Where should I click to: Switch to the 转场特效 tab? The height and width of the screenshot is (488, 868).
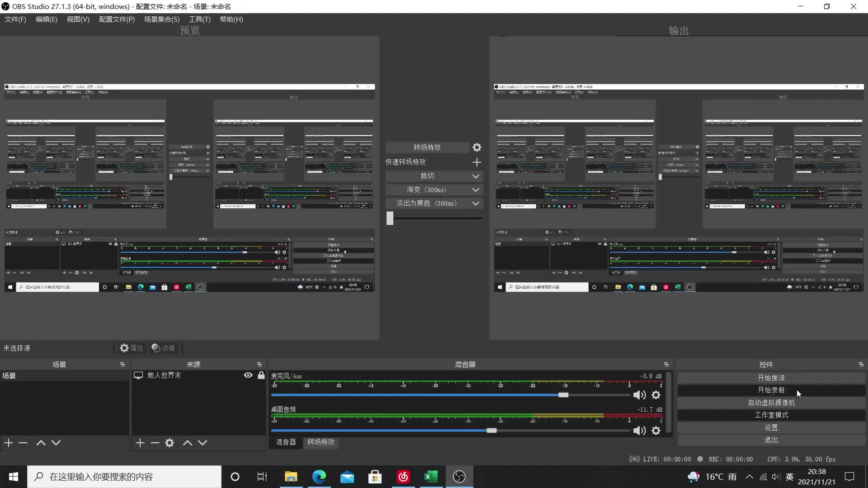[x=321, y=443]
